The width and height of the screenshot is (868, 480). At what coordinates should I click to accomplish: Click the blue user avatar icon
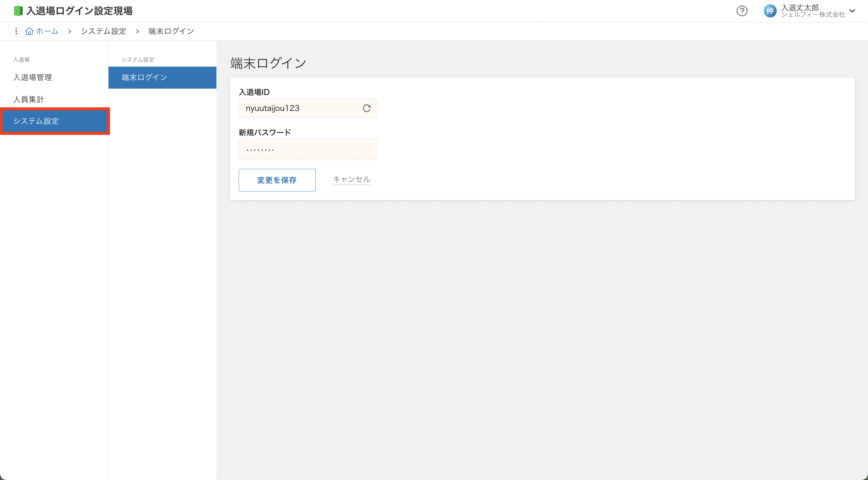(770, 11)
